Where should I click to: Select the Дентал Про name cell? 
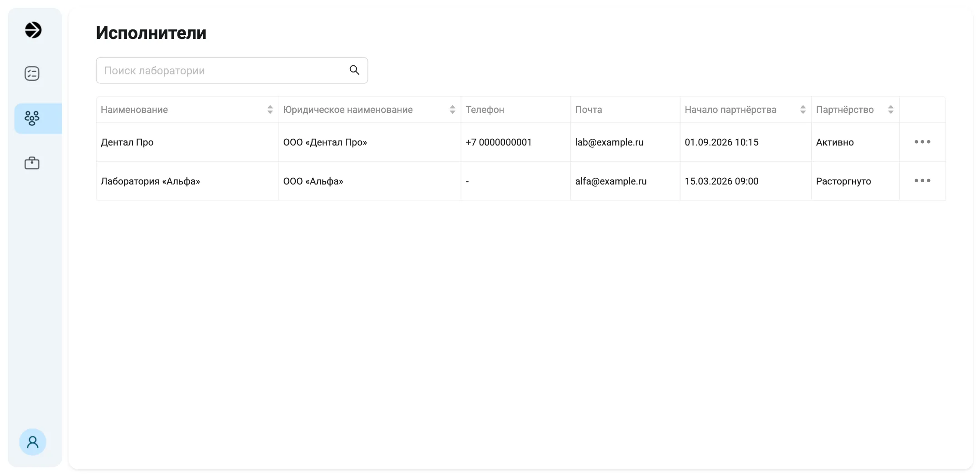[x=187, y=142]
